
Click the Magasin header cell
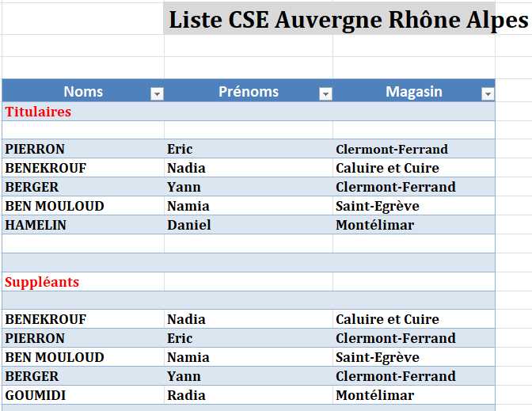click(x=413, y=92)
